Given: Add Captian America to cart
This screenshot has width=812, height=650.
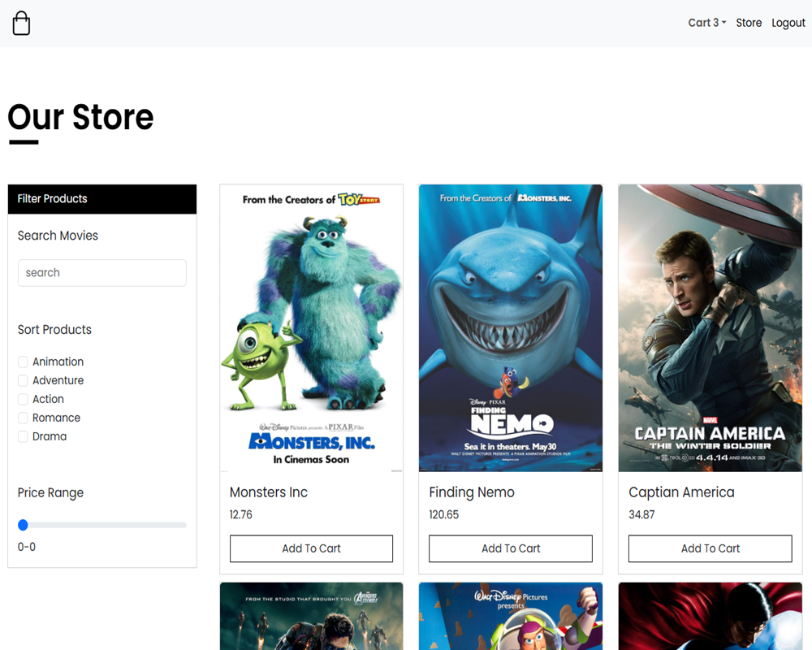Looking at the screenshot, I should [710, 548].
